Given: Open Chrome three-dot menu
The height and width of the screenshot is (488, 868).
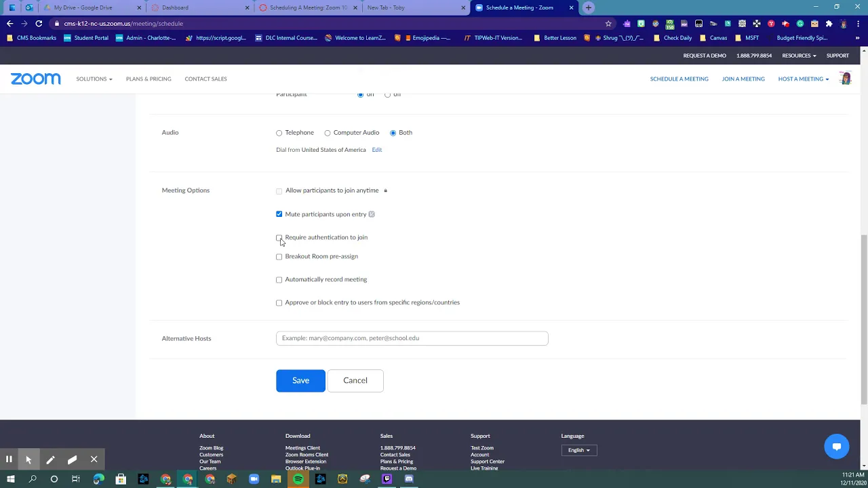Looking at the screenshot, I should tap(858, 23).
